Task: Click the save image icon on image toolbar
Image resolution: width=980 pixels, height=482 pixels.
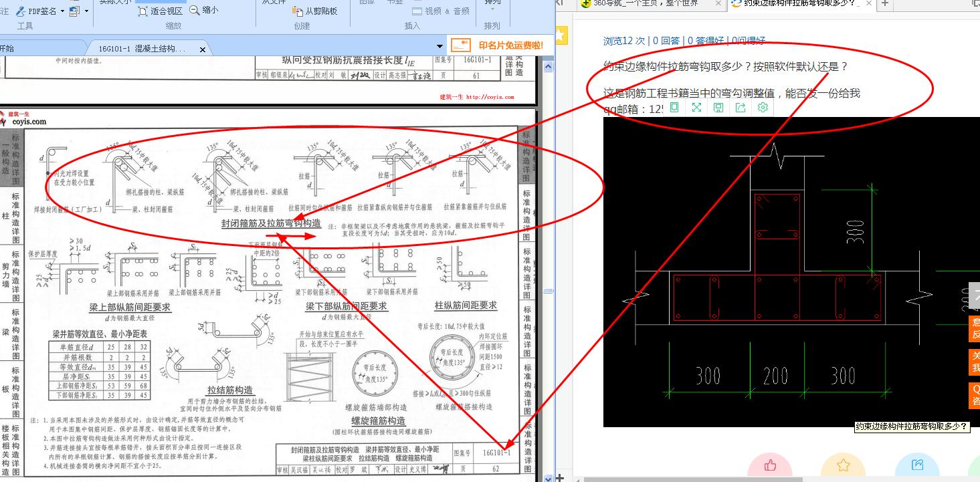Action: (x=718, y=107)
